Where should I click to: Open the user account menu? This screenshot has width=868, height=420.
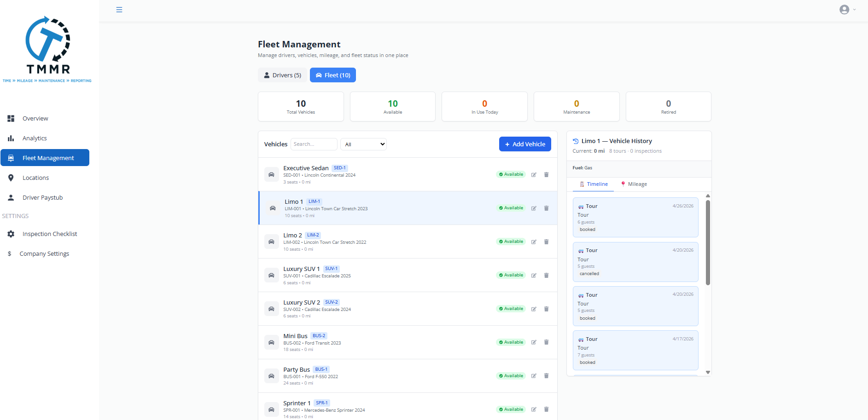coord(847,10)
